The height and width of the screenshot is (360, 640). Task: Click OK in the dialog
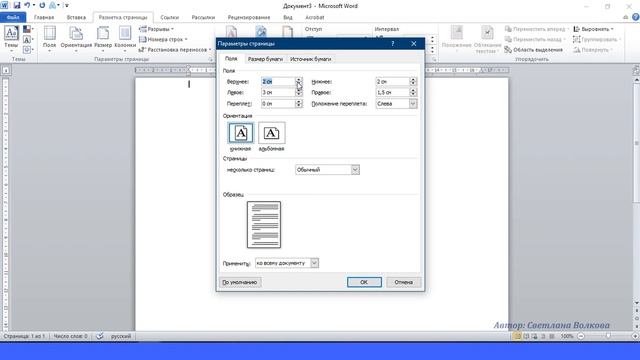pyautogui.click(x=364, y=282)
